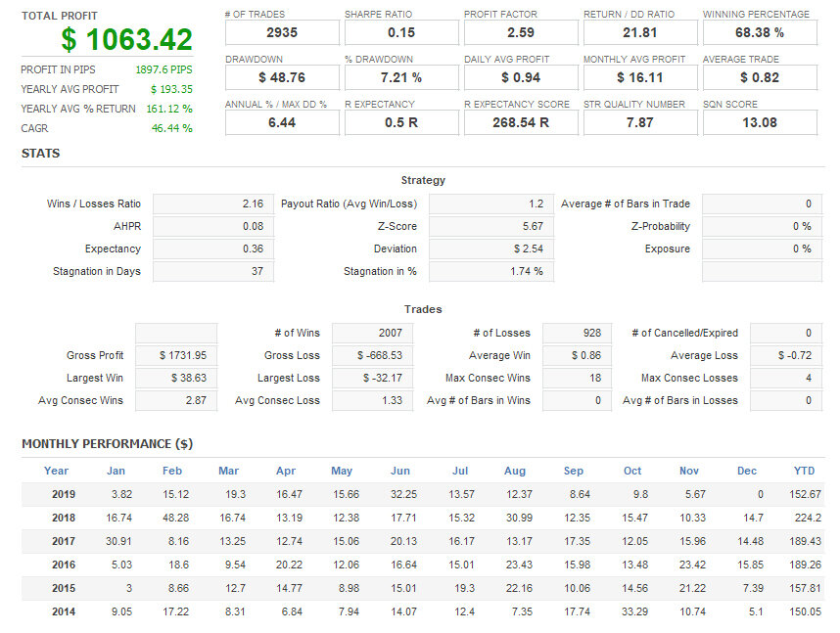Click the Payout Ratio field 1.2
The height and width of the screenshot is (633, 840).
click(491, 204)
